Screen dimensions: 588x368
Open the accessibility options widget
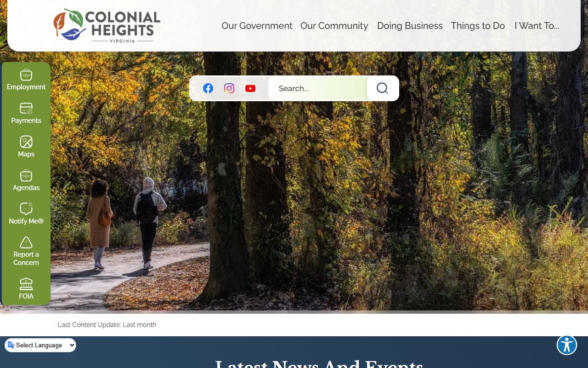[x=567, y=345]
